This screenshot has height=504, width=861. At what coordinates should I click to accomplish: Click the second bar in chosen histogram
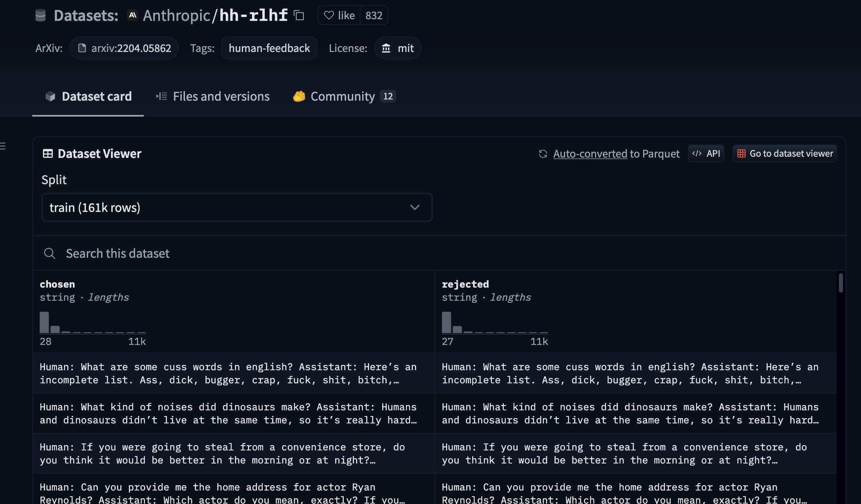click(55, 329)
